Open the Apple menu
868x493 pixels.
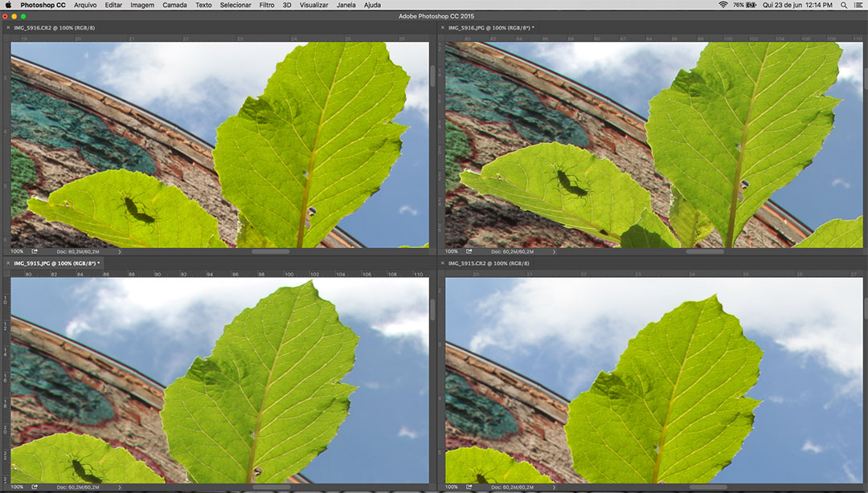click(x=9, y=5)
